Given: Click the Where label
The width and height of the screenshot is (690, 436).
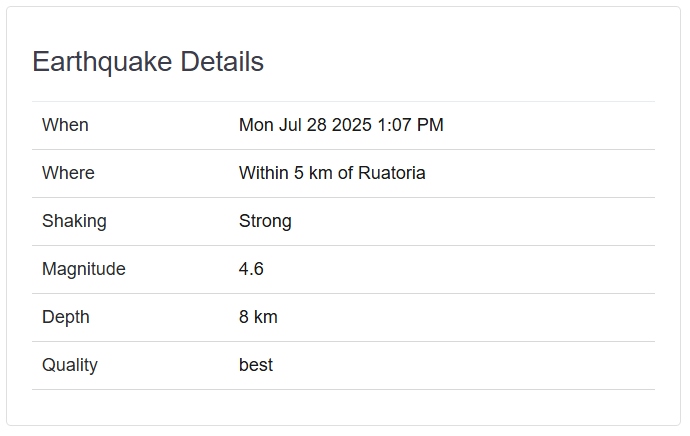Looking at the screenshot, I should [x=68, y=173].
